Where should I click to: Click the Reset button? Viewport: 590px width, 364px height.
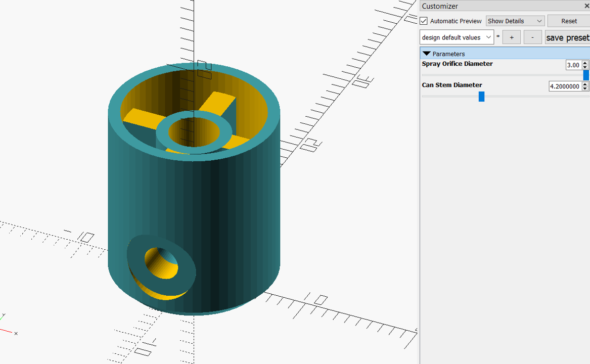(569, 21)
